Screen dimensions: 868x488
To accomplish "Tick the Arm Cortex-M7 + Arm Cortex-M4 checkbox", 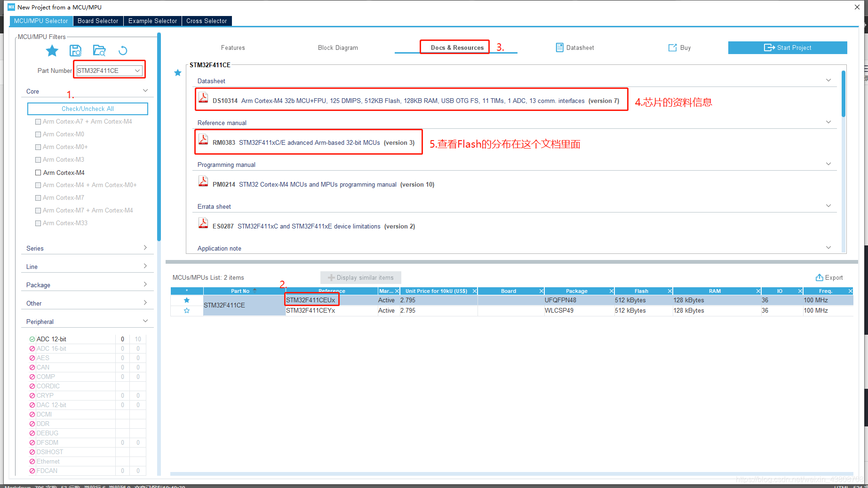I will pyautogui.click(x=38, y=210).
